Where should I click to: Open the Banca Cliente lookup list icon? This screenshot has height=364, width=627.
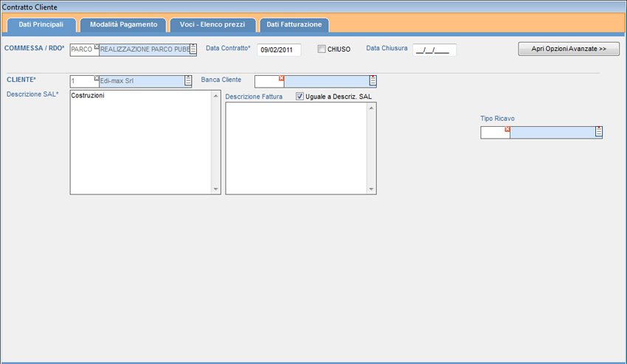[x=373, y=81]
